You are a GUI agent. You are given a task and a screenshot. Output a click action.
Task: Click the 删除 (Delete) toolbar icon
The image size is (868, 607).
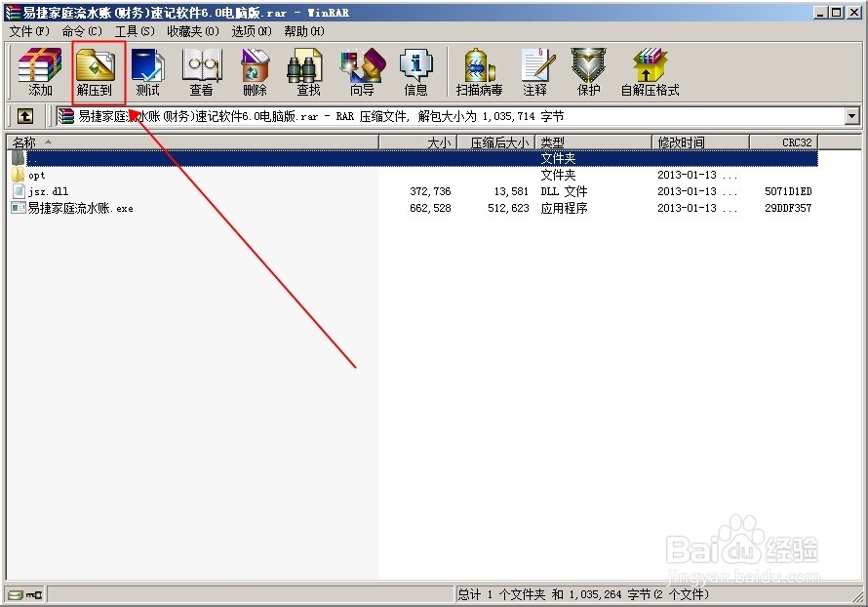coord(256,72)
